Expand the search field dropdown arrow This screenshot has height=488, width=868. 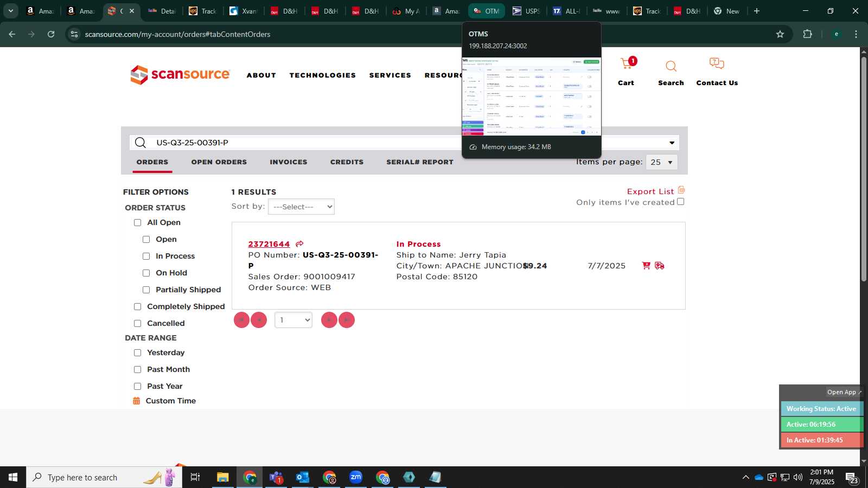[672, 143]
